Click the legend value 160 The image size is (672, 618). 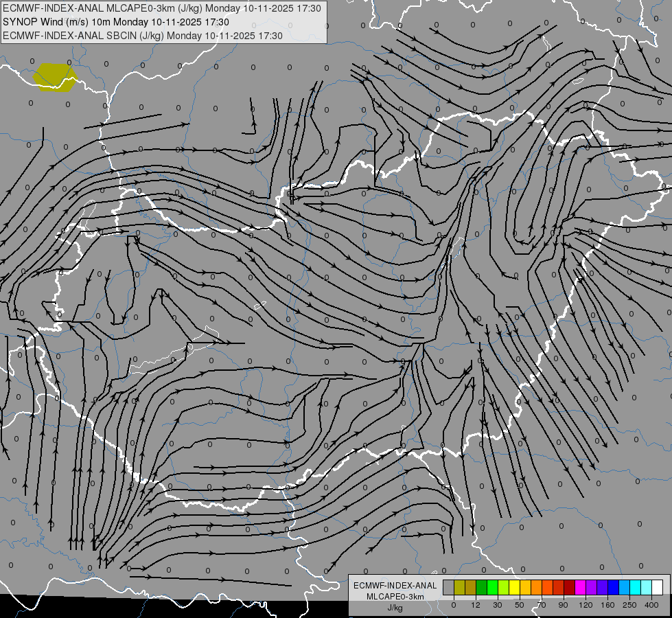pos(607,605)
